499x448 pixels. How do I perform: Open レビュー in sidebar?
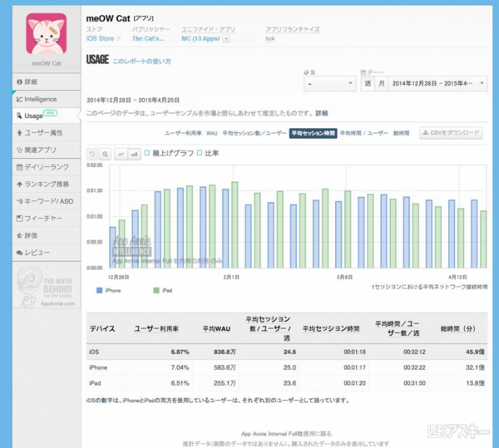[47, 253]
